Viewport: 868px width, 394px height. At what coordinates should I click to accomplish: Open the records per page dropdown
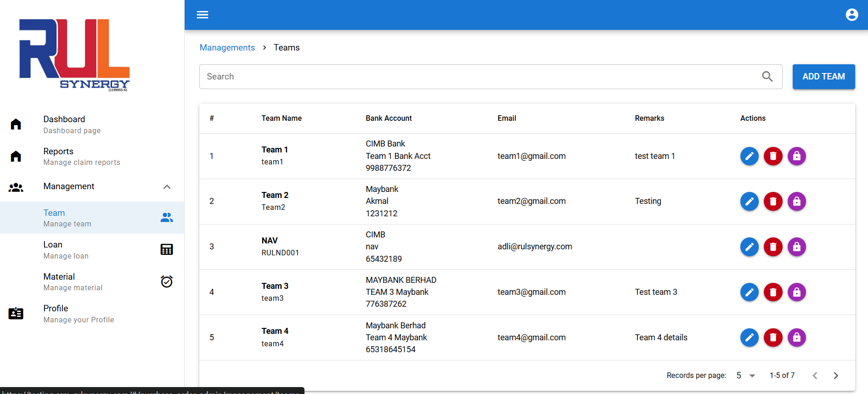pos(746,376)
